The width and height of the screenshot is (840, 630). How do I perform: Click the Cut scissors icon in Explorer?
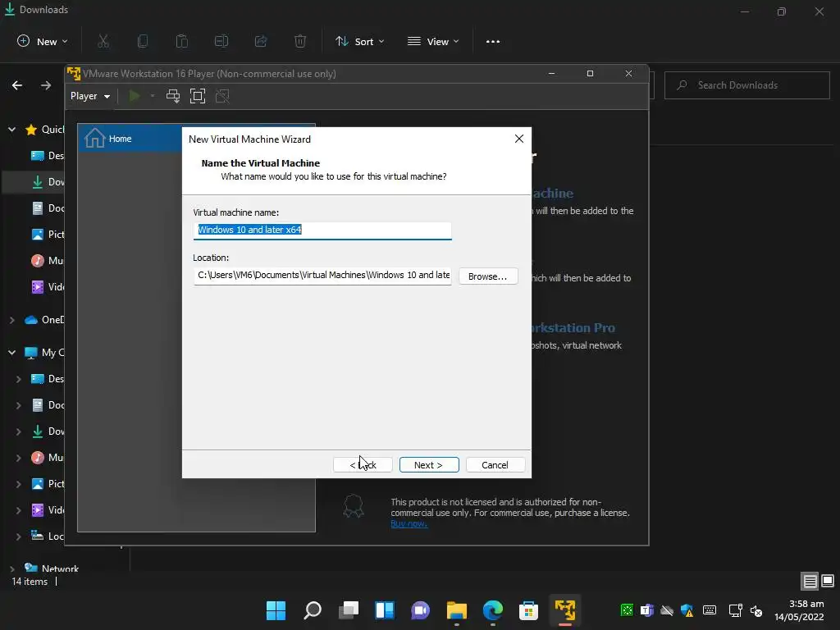tap(103, 41)
